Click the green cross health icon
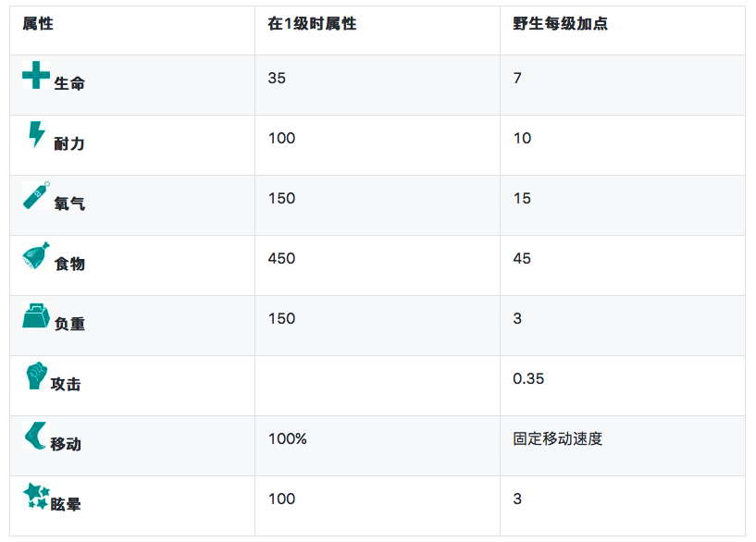The width and height of the screenshot is (756, 542). (36, 75)
